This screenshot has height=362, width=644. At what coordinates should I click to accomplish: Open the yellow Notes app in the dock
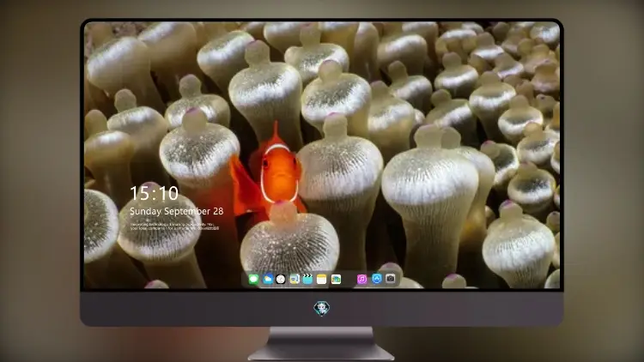tap(322, 279)
